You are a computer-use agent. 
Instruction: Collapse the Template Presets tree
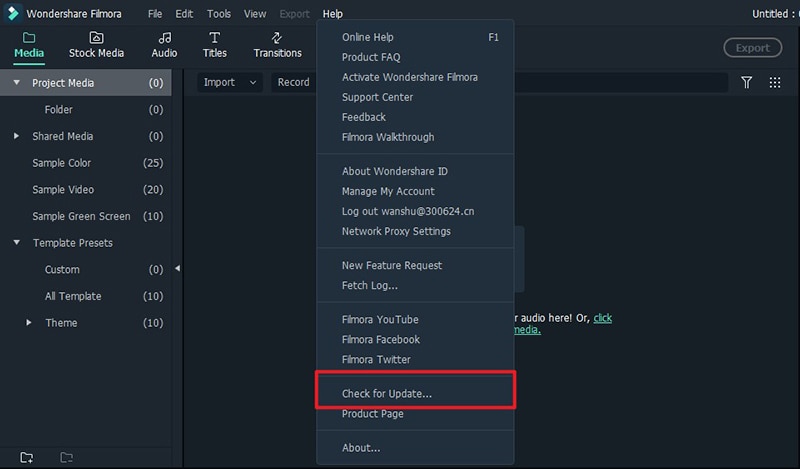[16, 242]
